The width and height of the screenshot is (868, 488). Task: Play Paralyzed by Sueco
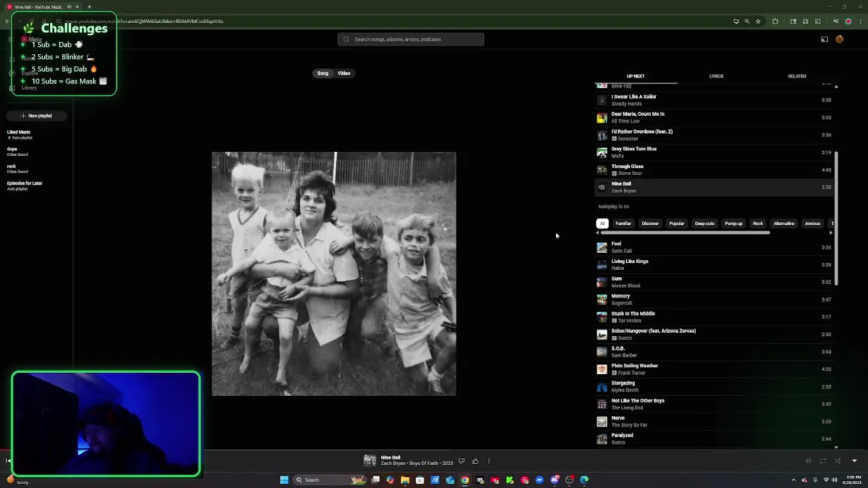pyautogui.click(x=714, y=439)
